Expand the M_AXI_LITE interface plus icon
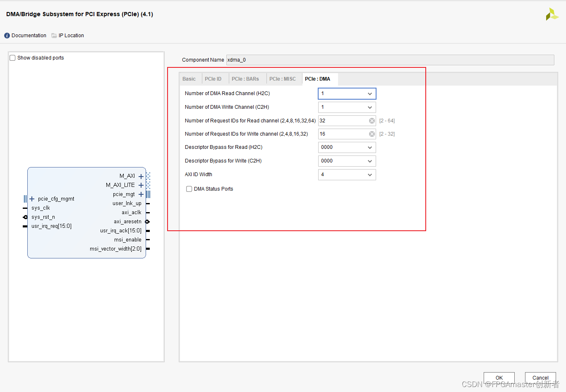 click(141, 185)
